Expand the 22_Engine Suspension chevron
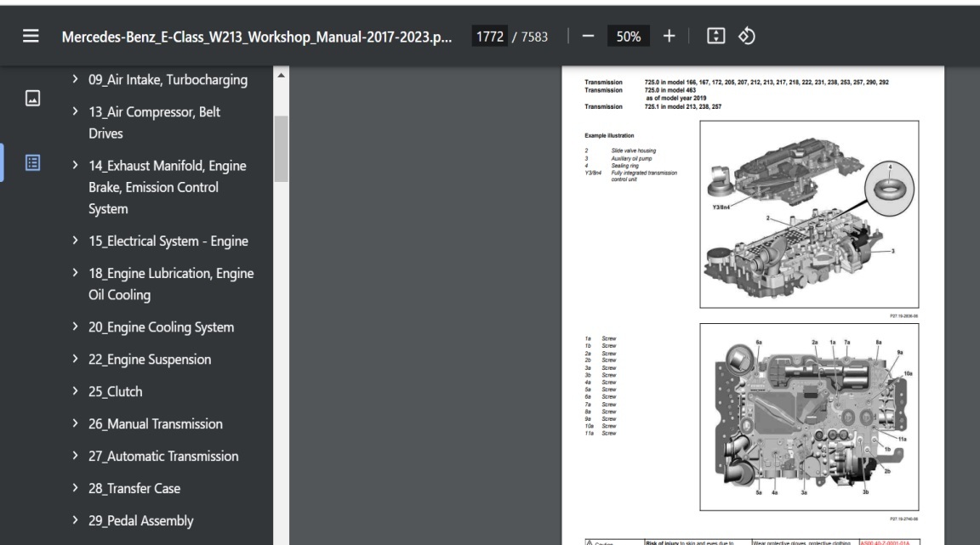980x545 pixels. 75,359
